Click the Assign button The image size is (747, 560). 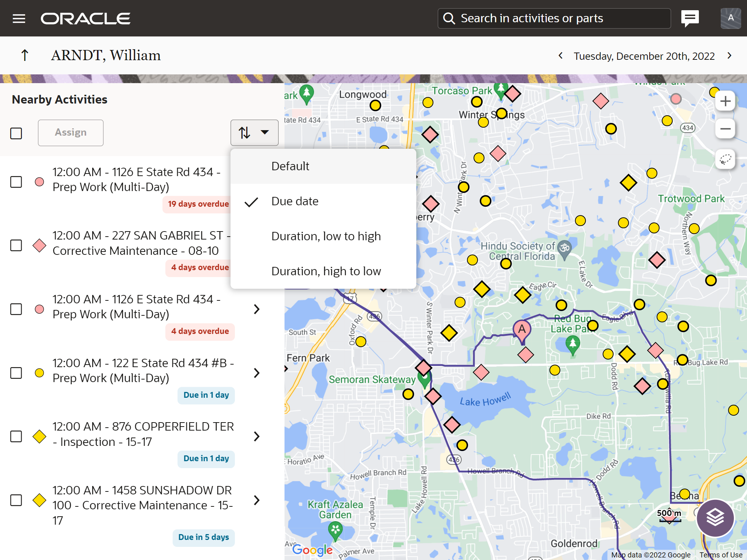(x=71, y=133)
